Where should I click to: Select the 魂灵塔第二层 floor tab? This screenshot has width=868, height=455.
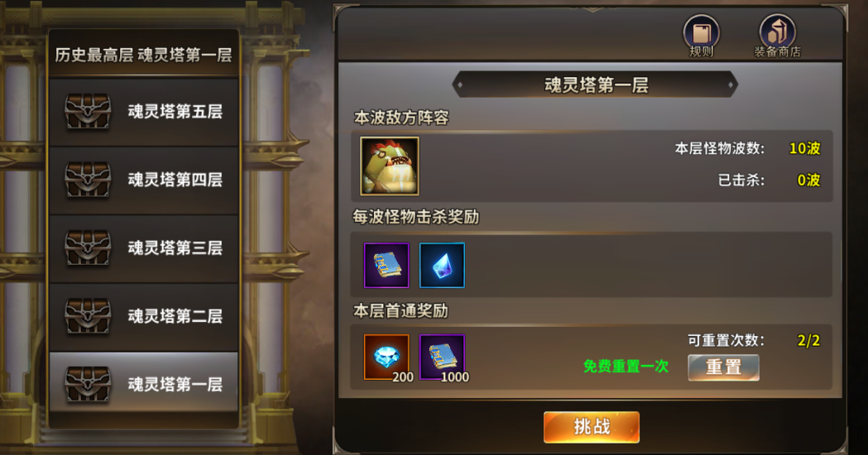pyautogui.click(x=144, y=316)
